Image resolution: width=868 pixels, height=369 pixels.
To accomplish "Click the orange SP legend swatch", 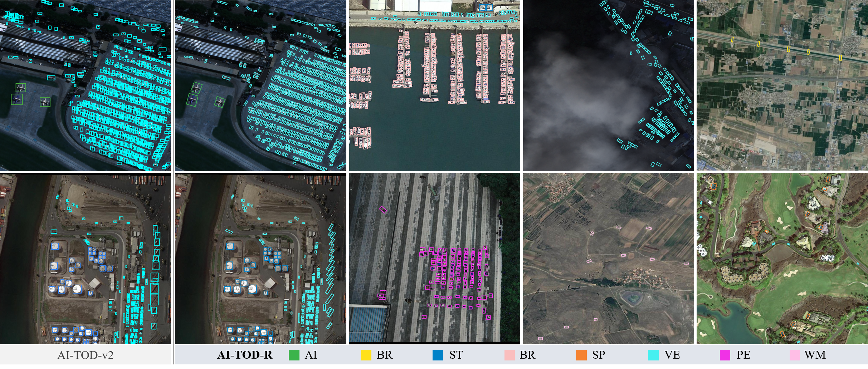I will [x=581, y=355].
